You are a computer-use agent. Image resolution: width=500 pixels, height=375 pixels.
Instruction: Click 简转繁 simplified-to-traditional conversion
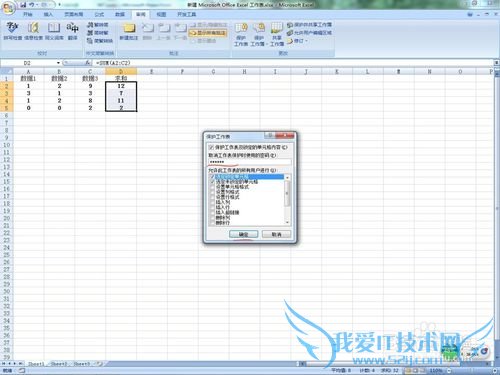pos(97,33)
